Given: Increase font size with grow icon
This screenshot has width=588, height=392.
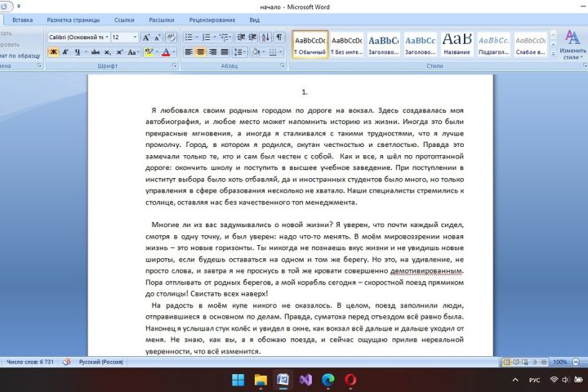Looking at the screenshot, I should 146,38.
